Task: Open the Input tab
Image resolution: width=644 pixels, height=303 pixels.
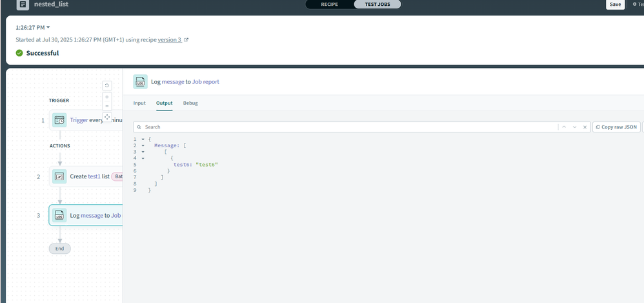Action: [139, 103]
